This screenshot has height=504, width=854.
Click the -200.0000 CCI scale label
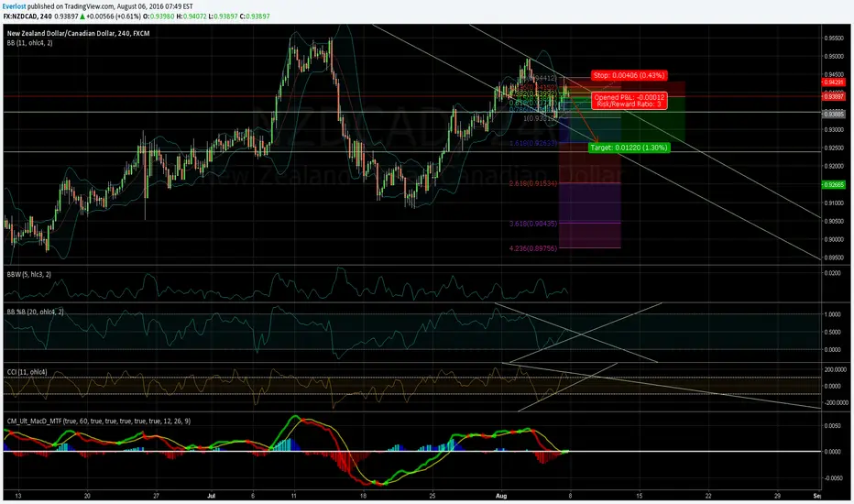(x=835, y=402)
